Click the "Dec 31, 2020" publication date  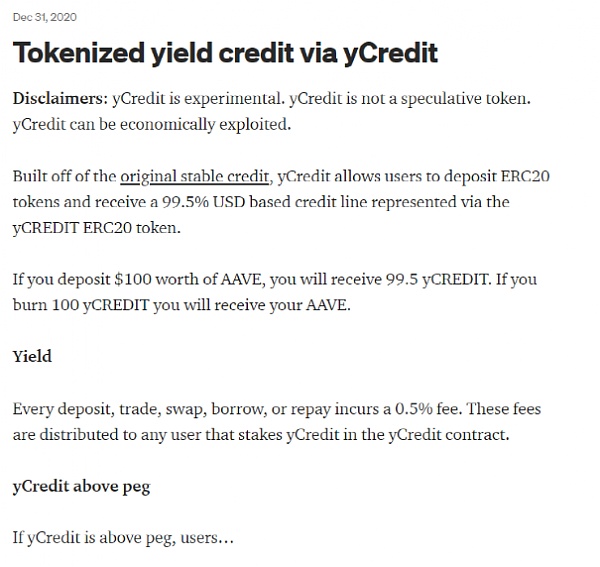tap(44, 17)
